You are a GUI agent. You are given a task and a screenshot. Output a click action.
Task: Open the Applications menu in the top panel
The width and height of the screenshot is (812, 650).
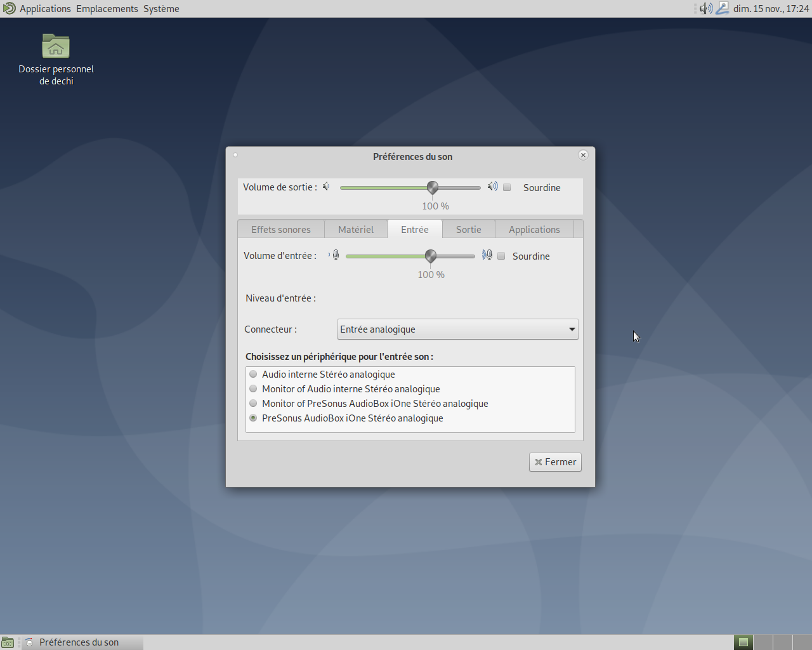tap(45, 9)
